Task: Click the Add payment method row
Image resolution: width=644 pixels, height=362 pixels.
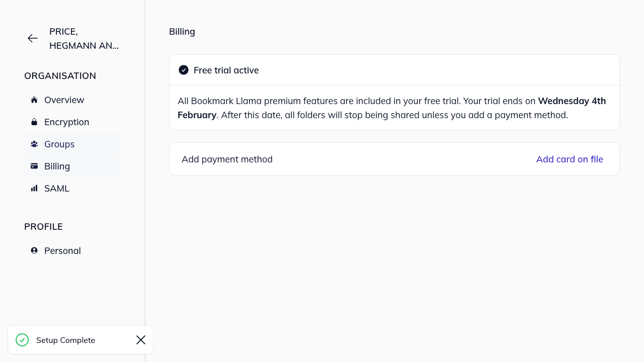Action: click(227, 159)
